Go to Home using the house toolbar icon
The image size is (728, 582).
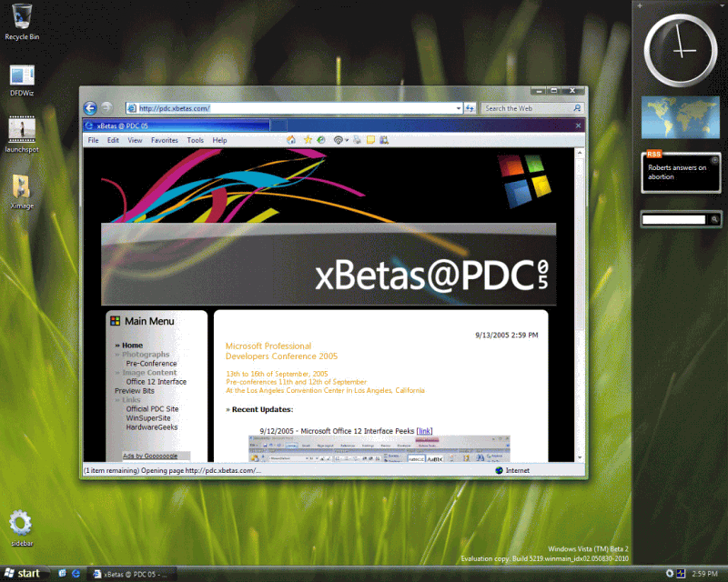[291, 140]
